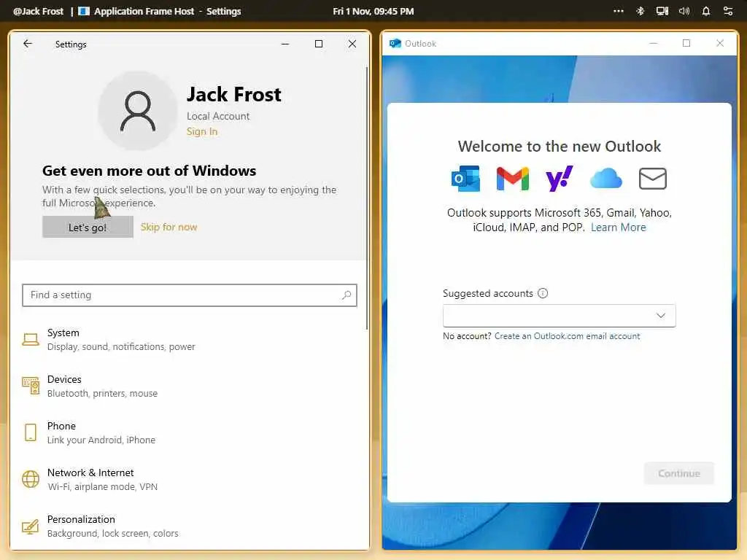This screenshot has width=747, height=560.
Task: Click the Sign In link
Action: [x=202, y=131]
